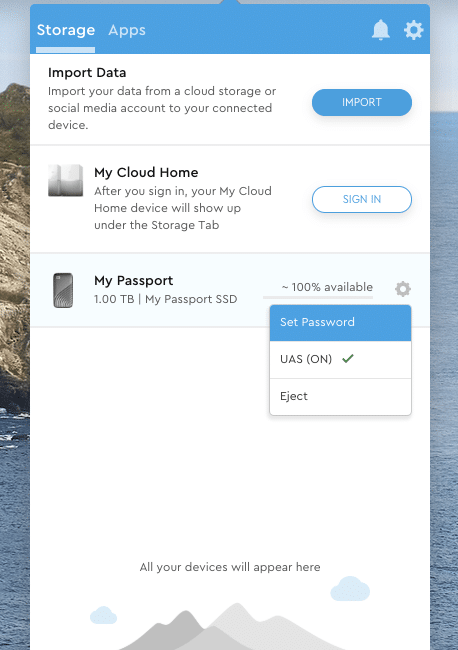Switch to the Apps tab
This screenshot has width=458, height=650.
(x=127, y=30)
